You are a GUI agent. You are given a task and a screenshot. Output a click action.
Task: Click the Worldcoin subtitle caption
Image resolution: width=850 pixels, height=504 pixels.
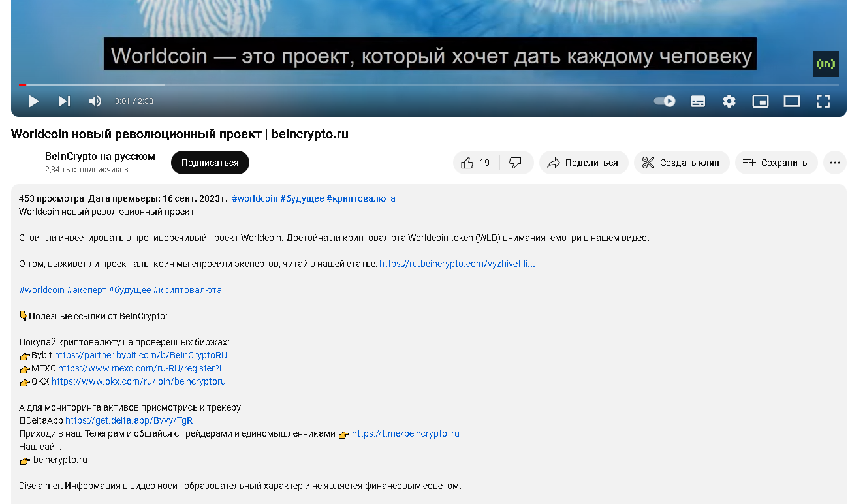(430, 55)
